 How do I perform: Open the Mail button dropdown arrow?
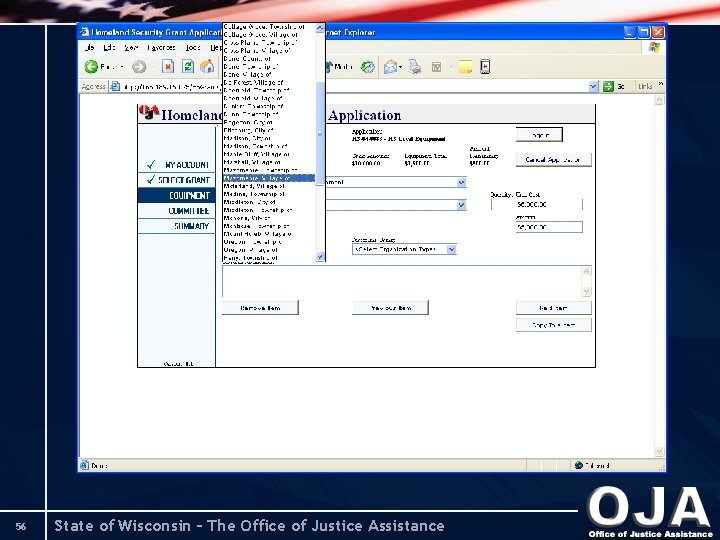401,68
